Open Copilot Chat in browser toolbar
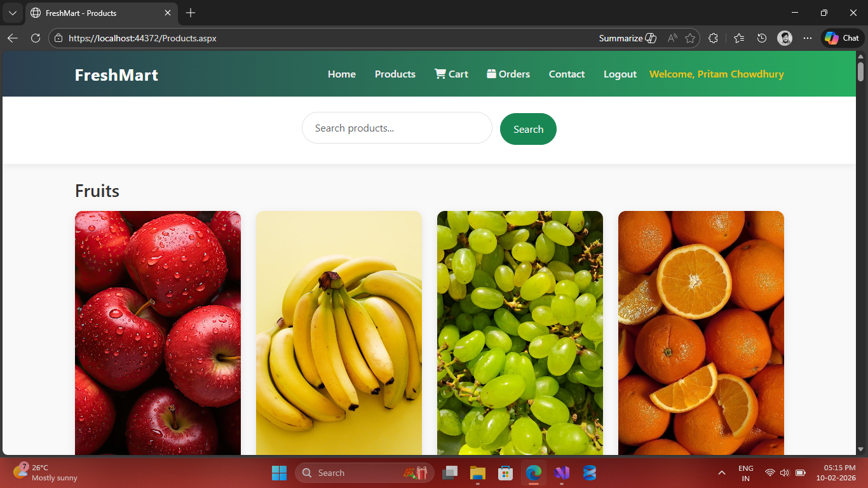 843,38
